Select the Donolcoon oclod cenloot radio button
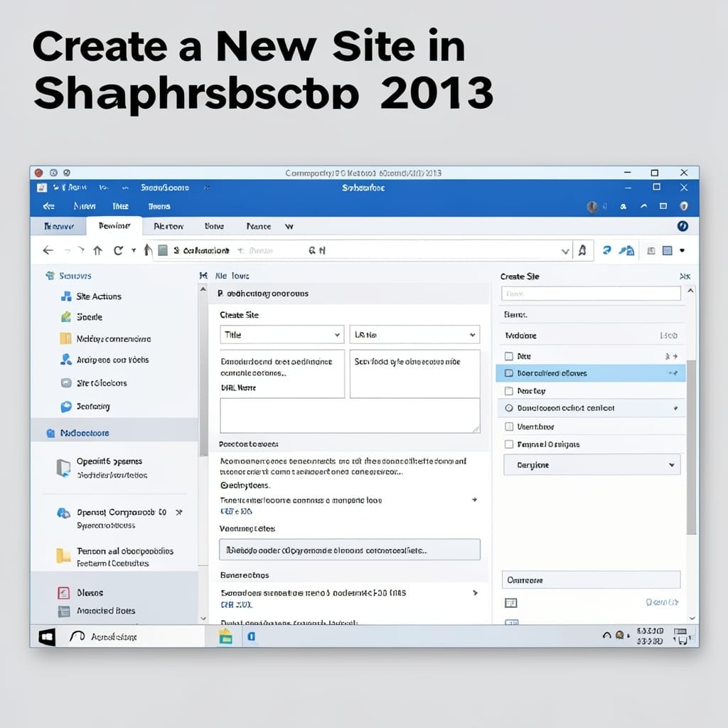 tap(509, 408)
